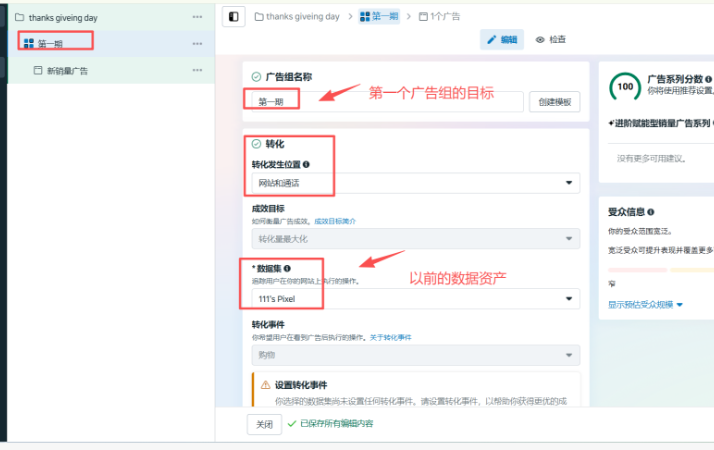This screenshot has width=714, height=450.
Task: Click grid icon of 第一期 in sidebar
Action: pos(29,44)
